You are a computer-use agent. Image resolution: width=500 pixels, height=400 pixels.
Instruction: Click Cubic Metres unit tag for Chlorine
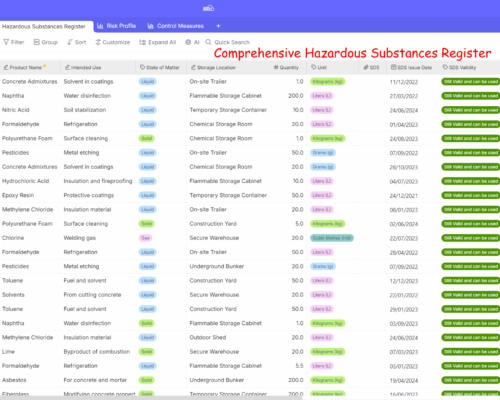332,238
